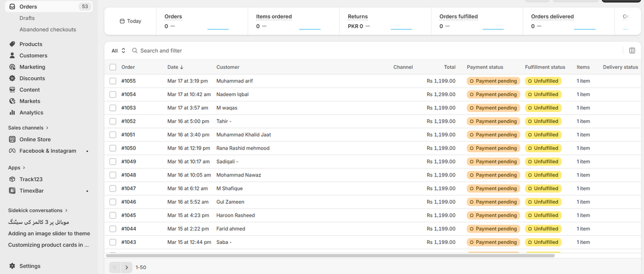
Task: Go to Customers section
Action: pos(33,55)
